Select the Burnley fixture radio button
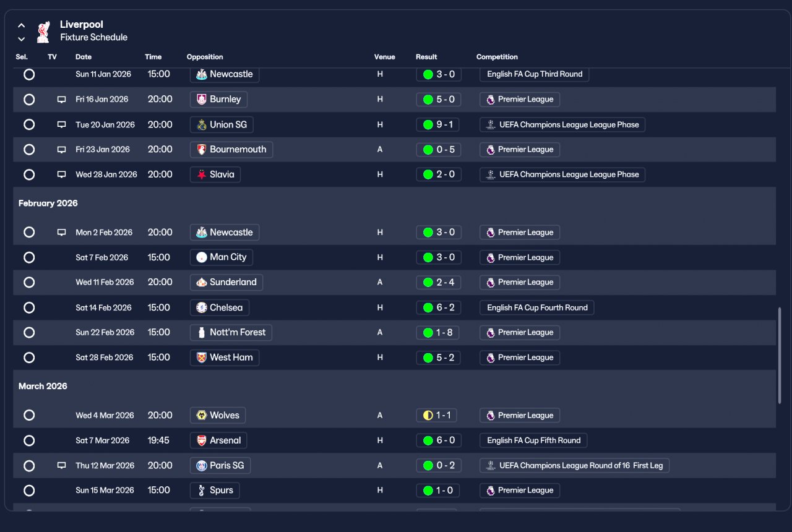The image size is (792, 532). click(x=29, y=99)
